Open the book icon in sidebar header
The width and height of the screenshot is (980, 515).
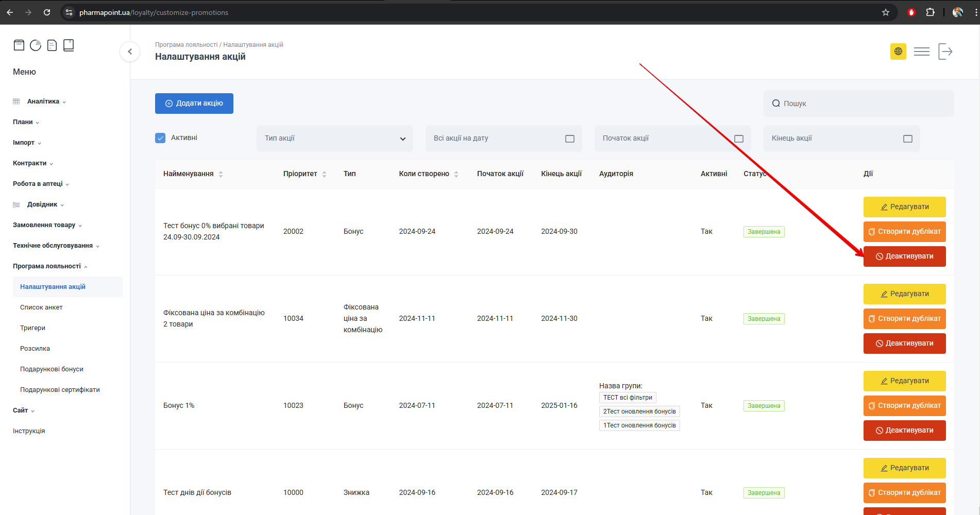[x=69, y=45]
